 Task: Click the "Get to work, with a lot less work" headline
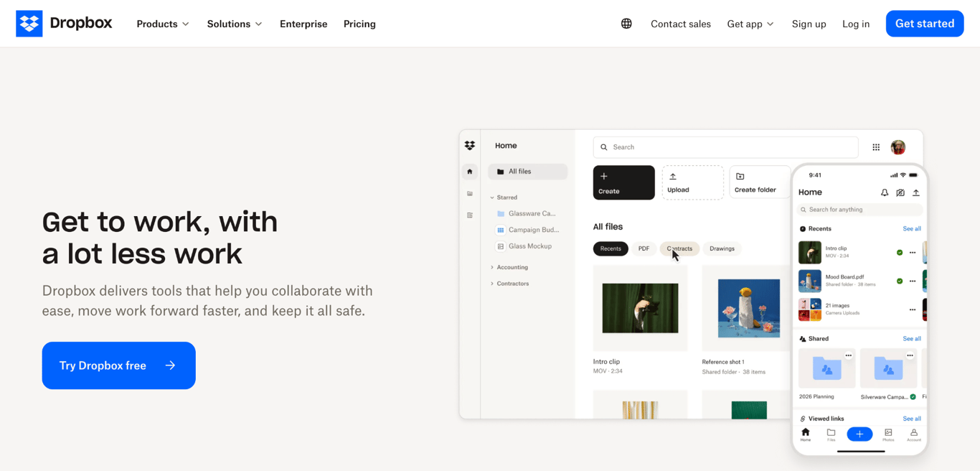pos(160,238)
